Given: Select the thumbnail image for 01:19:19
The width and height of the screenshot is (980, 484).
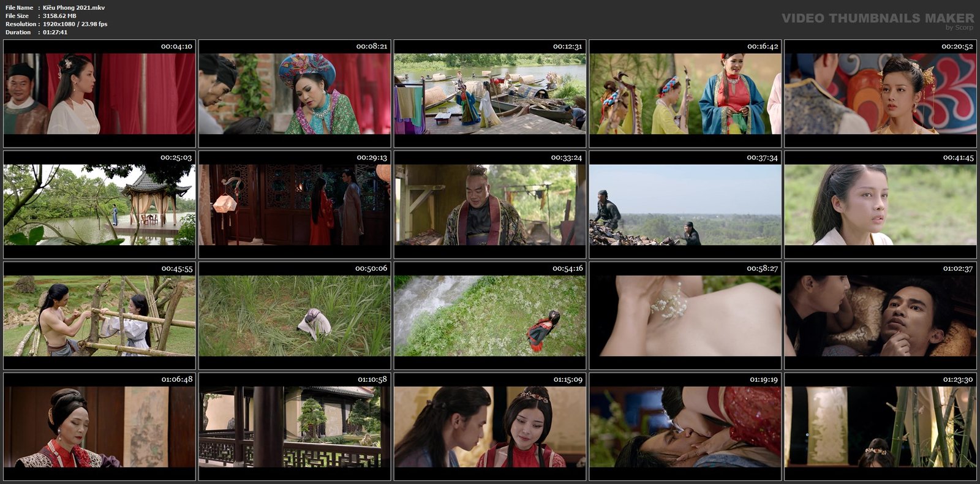Looking at the screenshot, I should pyautogui.click(x=685, y=427).
